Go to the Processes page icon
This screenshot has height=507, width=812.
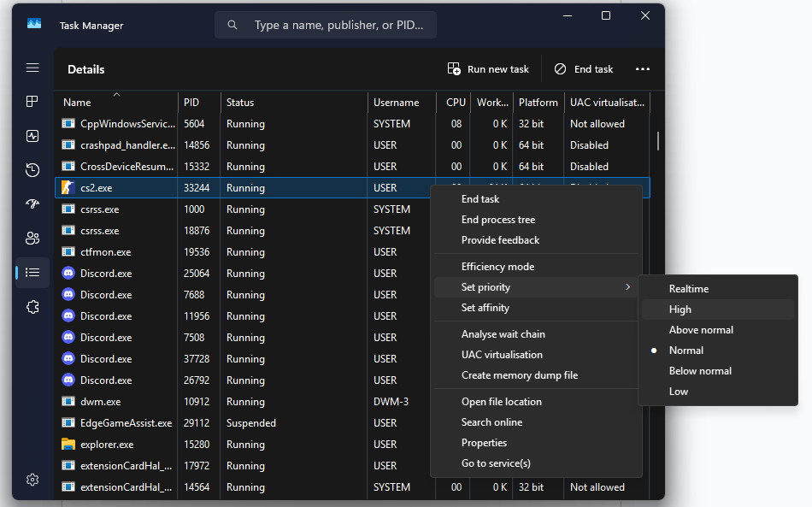point(32,102)
